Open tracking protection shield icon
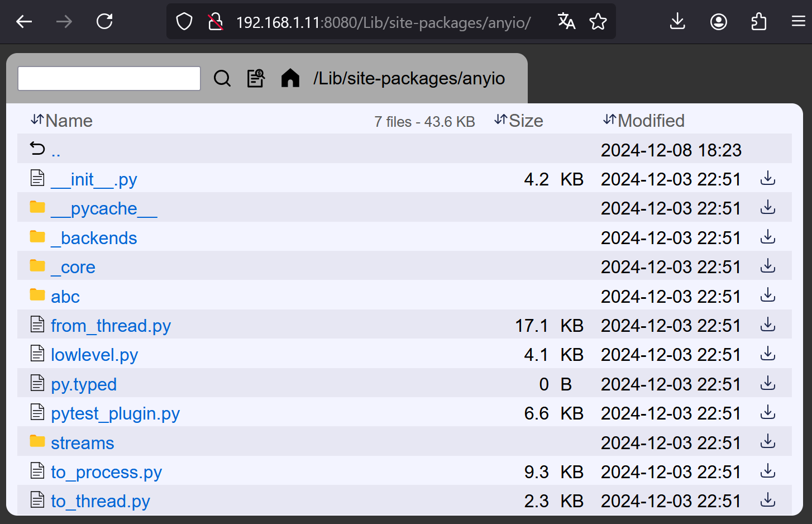Image resolution: width=812 pixels, height=524 pixels. point(184,22)
